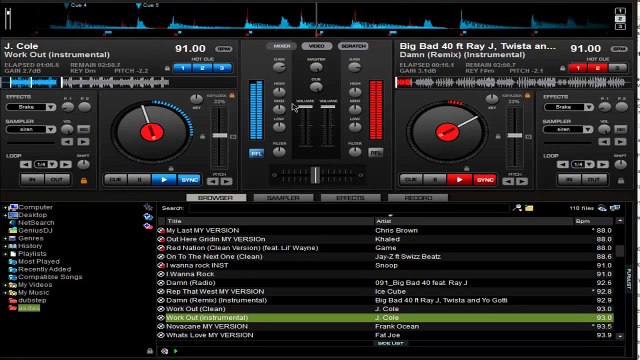Pause the left deck
Image resolution: width=640 pixels, height=360 pixels.
[139, 180]
